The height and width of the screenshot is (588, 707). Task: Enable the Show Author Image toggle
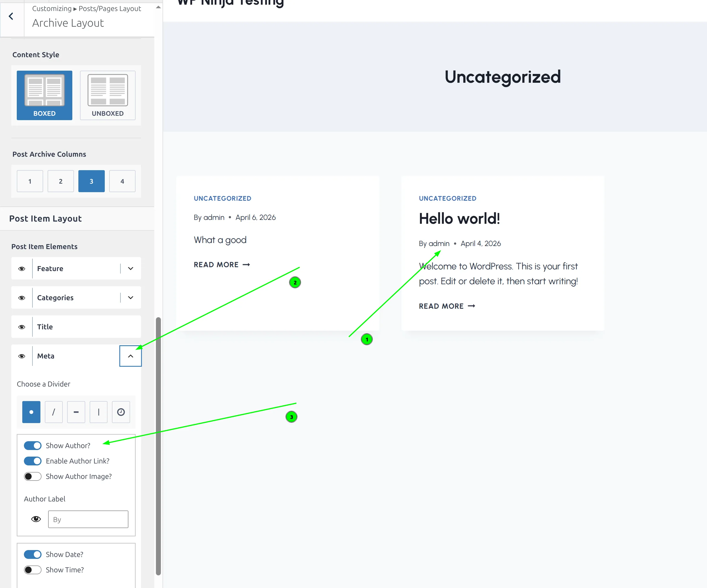click(x=33, y=477)
